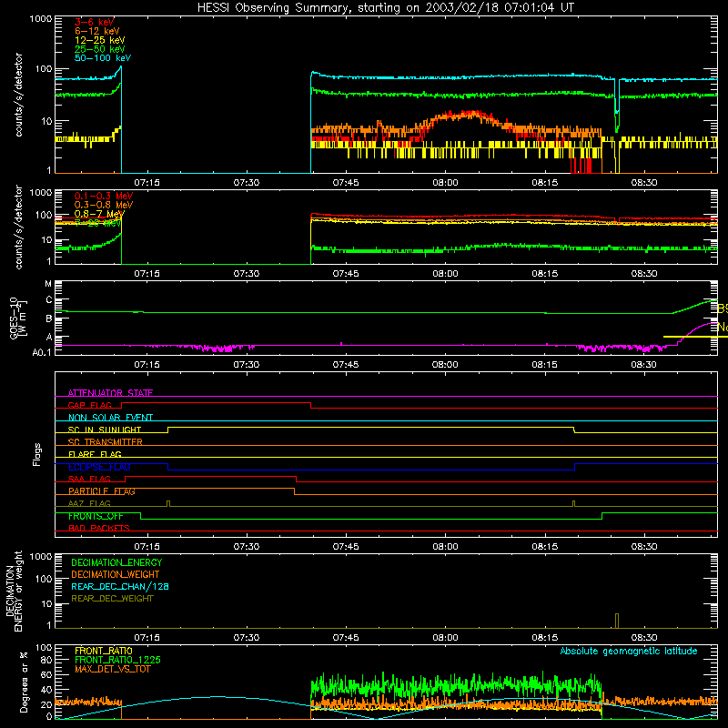Select the green 25-50 keV legend entry
This screenshot has width=728, height=728.
click(100, 49)
